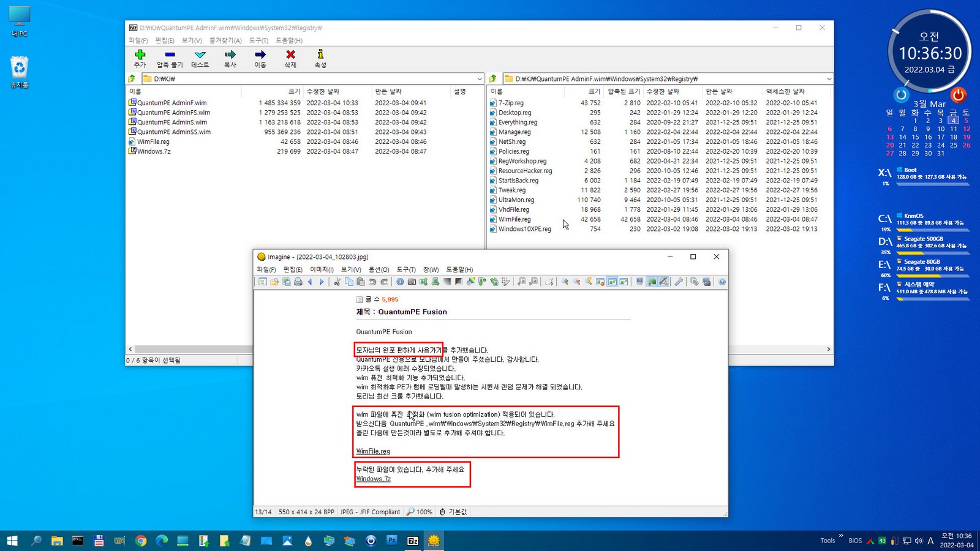Open the left panel path dropdown D:\KJ\

(x=480, y=78)
